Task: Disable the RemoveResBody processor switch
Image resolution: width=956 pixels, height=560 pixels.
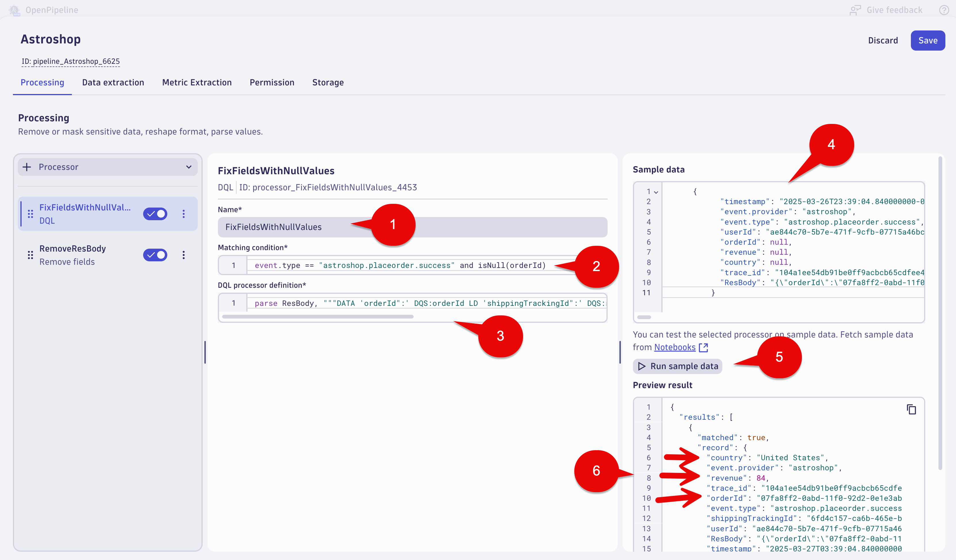Action: click(155, 255)
